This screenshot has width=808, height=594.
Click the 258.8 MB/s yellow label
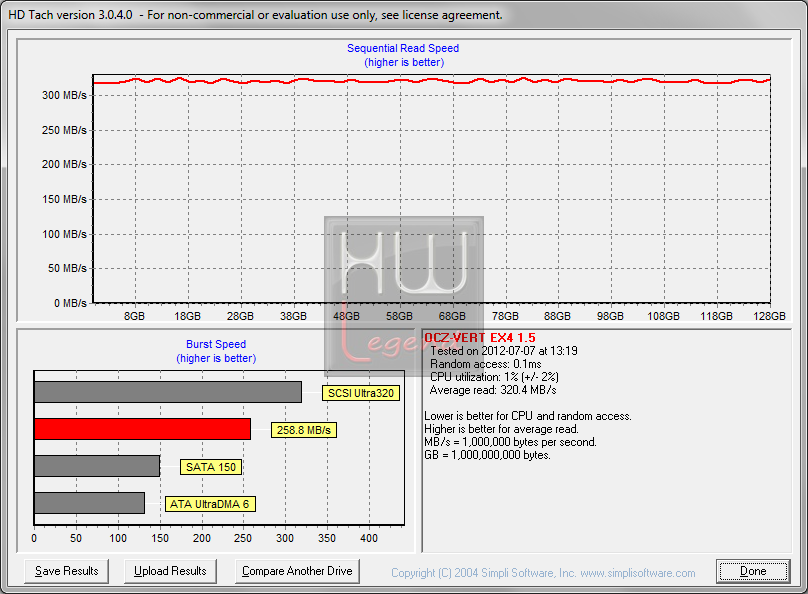(x=304, y=430)
